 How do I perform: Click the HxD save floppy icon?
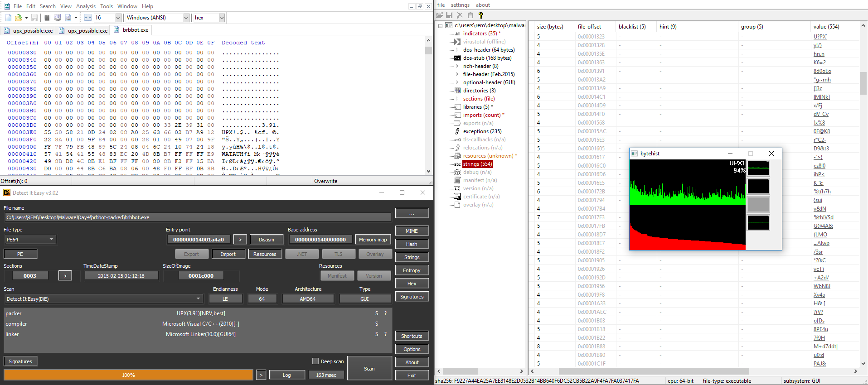(34, 18)
